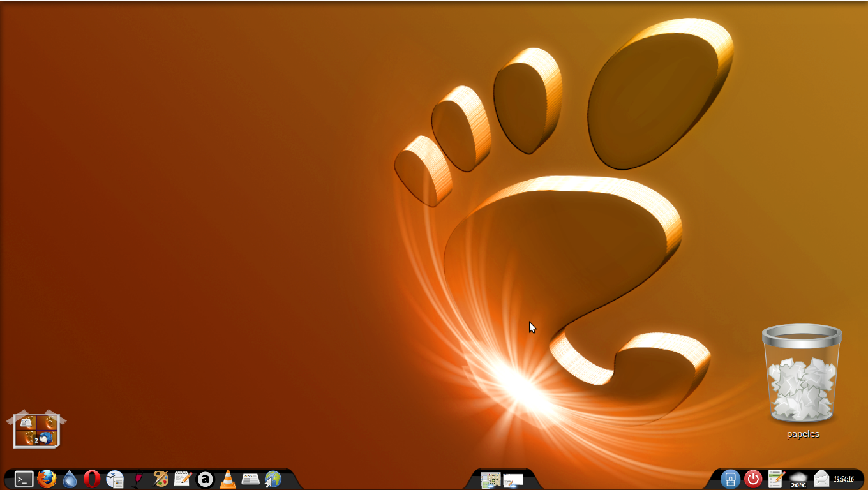Open the task checklist applet
Image resolution: width=868 pixels, height=490 pixels.
point(776,479)
